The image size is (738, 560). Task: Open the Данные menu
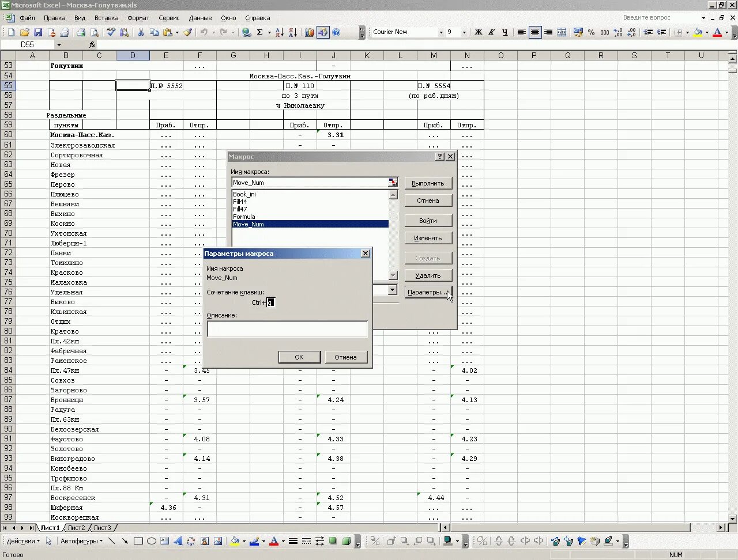[x=200, y=18]
